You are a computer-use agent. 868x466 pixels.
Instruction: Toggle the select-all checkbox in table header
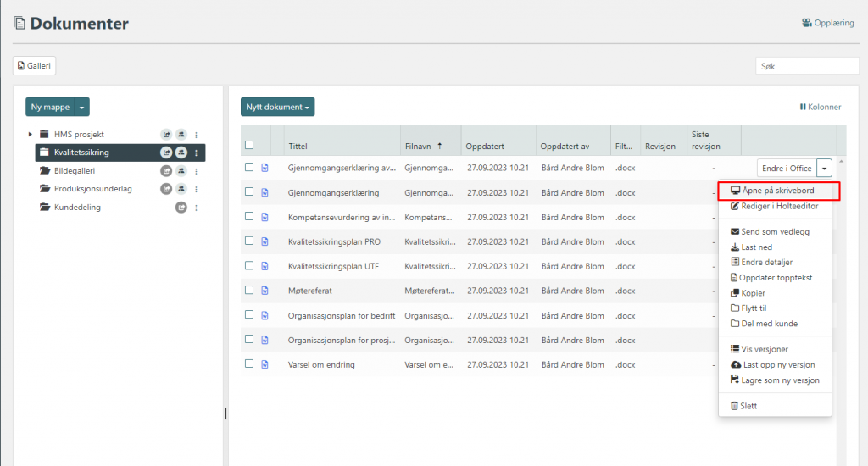(x=249, y=145)
